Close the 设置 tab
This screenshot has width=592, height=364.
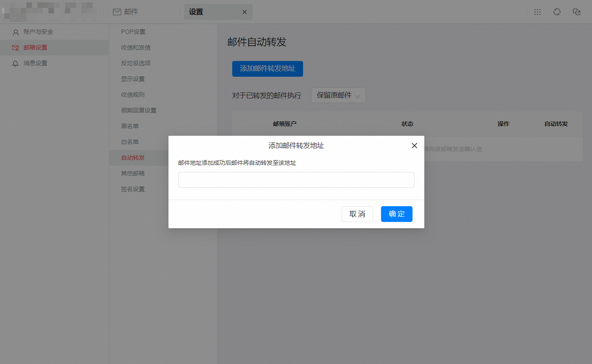[244, 12]
